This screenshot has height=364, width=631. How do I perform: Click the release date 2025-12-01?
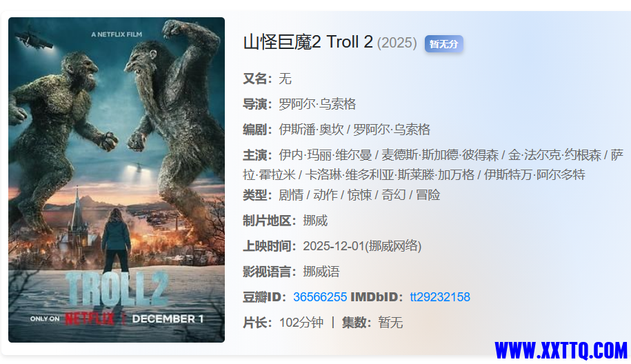(334, 246)
